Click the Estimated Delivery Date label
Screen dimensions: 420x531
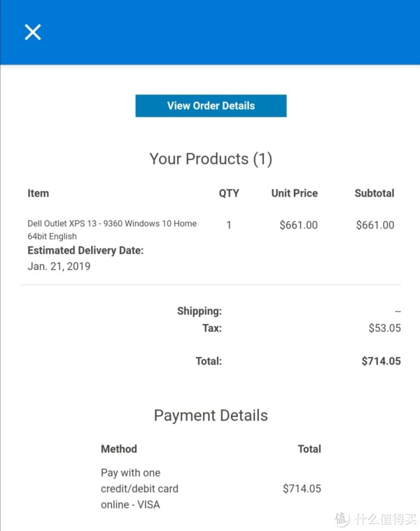85,250
